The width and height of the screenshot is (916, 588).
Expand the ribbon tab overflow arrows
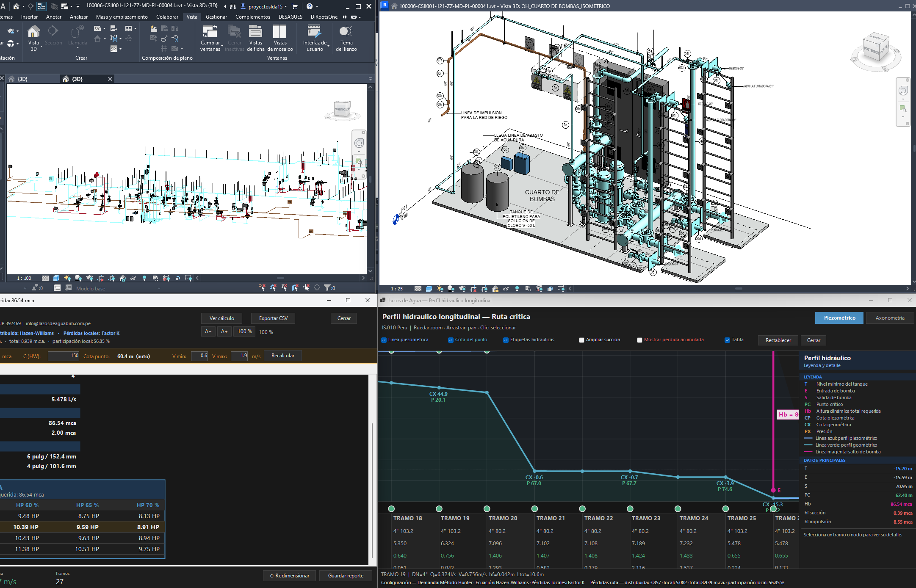pos(345,17)
